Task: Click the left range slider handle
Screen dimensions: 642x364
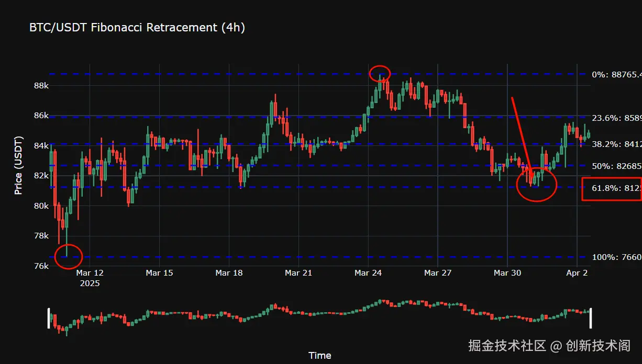Action: (49, 318)
